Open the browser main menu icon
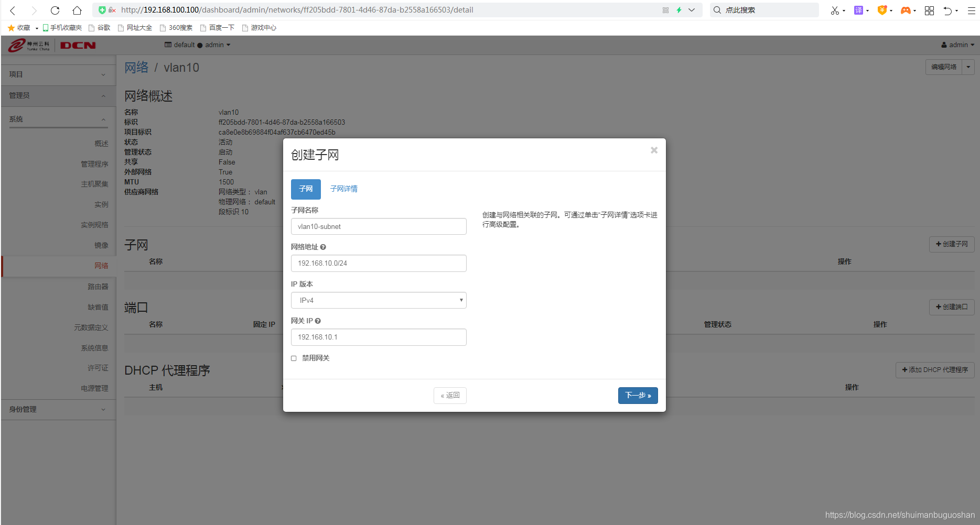The width and height of the screenshot is (980, 525). [971, 10]
